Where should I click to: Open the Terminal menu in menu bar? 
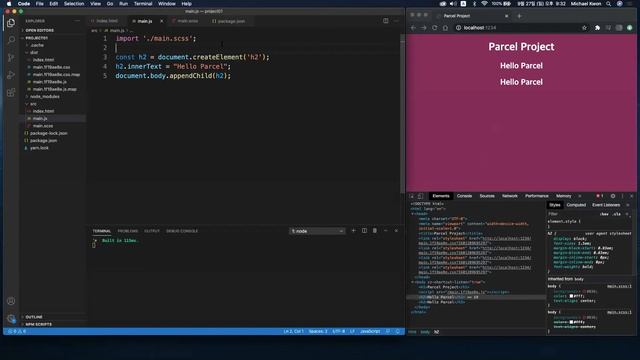pos(143,4)
